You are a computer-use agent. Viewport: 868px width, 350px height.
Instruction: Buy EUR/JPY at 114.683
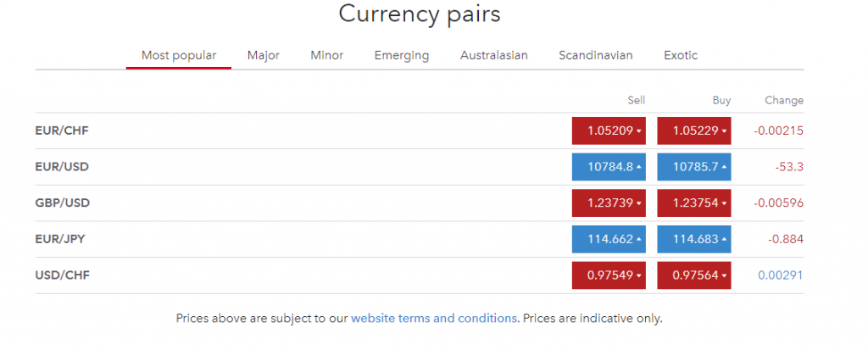tap(693, 240)
